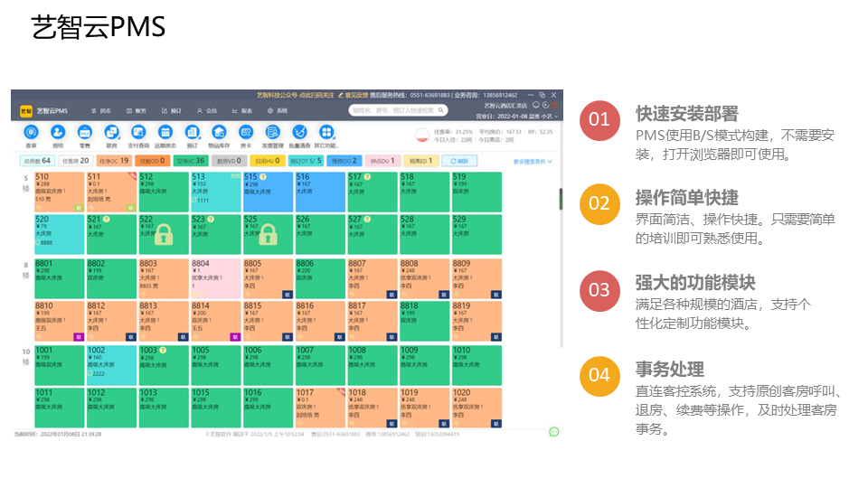Open the 预订 menu in the top bar
Image resolution: width=868 pixels, height=488 pixels.
click(x=172, y=110)
